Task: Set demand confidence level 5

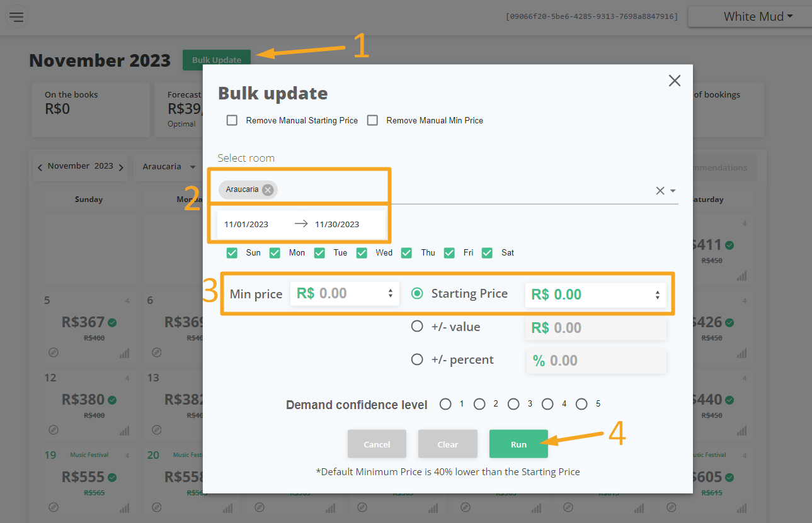Action: 581,404
